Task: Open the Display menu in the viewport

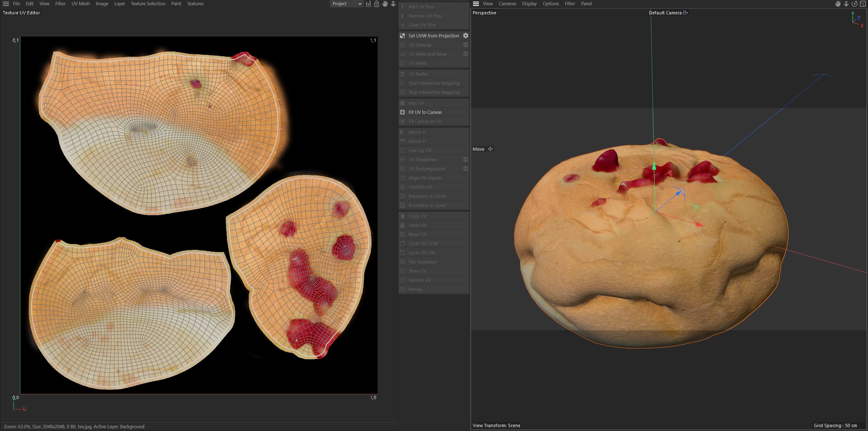Action: 529,4
